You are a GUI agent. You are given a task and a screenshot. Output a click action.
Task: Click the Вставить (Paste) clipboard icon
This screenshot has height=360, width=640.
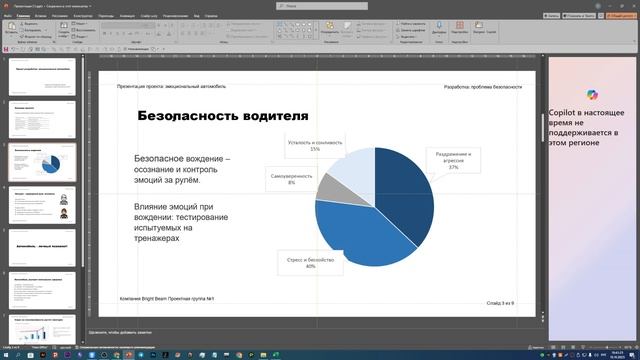pos(11,26)
